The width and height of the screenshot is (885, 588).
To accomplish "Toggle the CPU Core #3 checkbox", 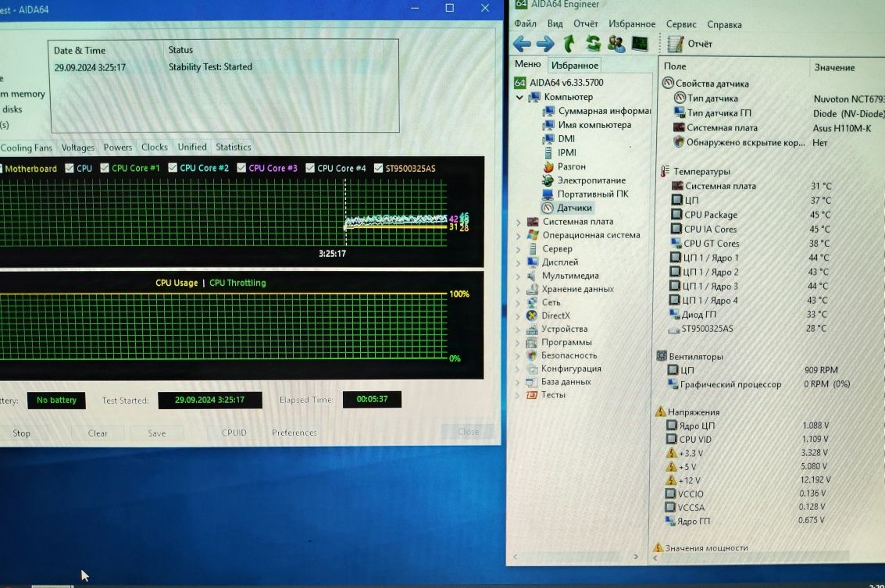I will click(241, 168).
